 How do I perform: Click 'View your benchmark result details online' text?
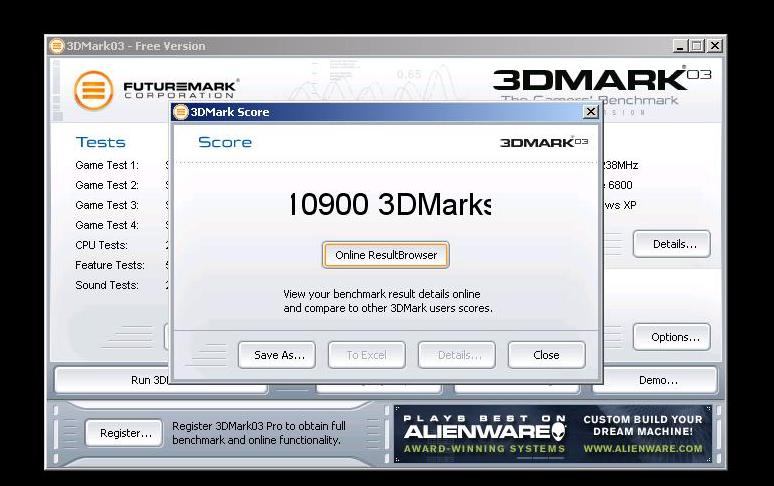coord(382,294)
